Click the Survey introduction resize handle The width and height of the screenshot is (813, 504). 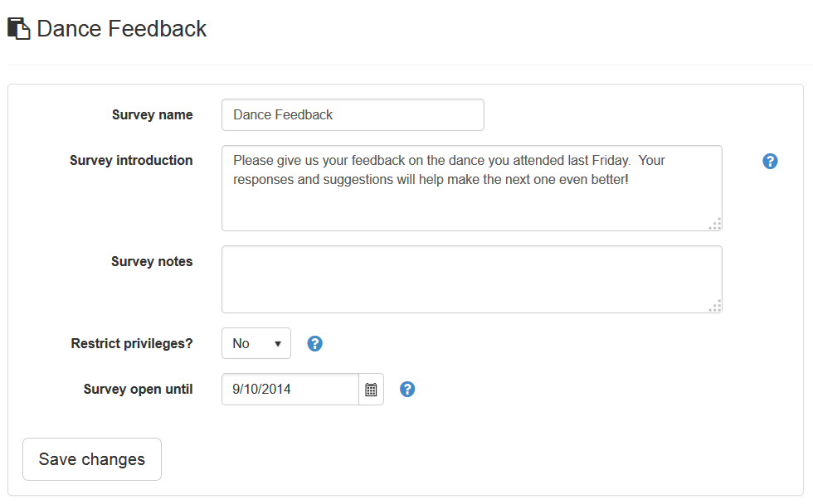715,224
